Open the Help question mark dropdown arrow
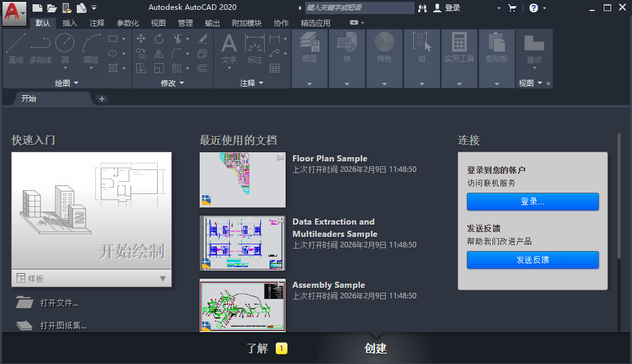The height and width of the screenshot is (364, 632). point(544,8)
